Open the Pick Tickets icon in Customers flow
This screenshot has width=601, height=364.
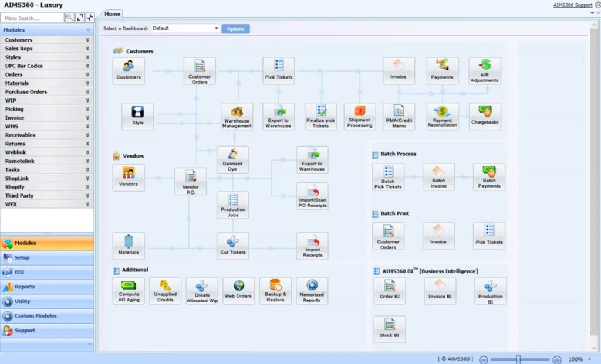(279, 71)
